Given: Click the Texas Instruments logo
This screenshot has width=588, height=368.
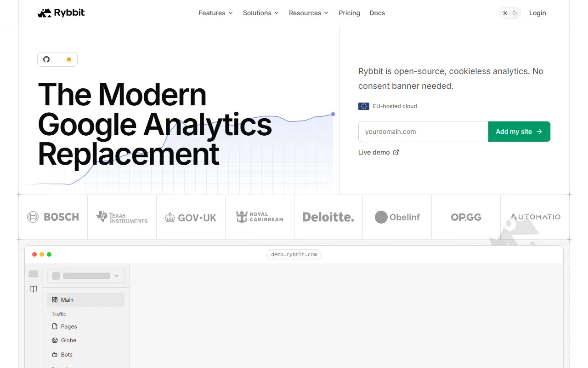Looking at the screenshot, I should 122,217.
